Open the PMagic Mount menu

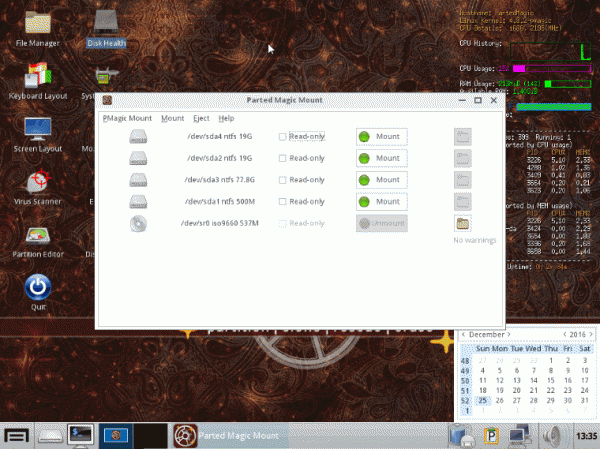point(127,118)
